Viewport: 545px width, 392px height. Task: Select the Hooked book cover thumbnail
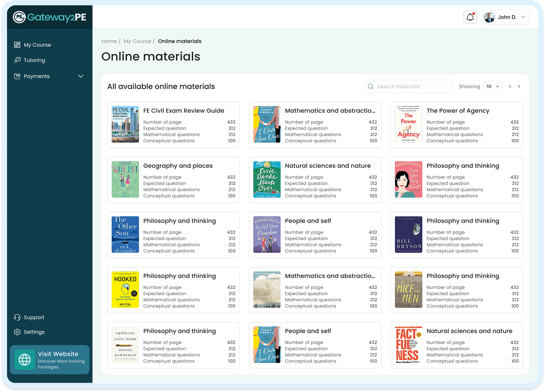click(125, 290)
